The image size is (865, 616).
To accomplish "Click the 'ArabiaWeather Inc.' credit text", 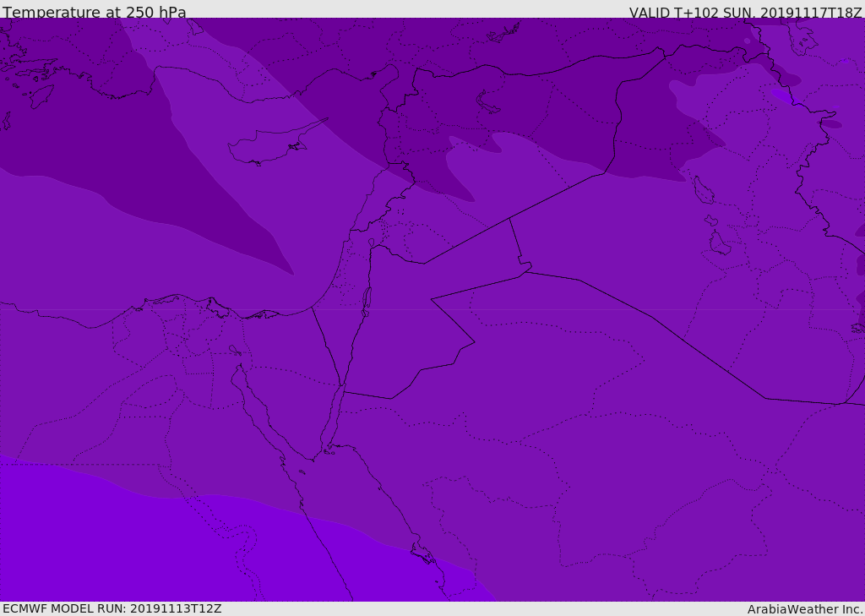I will [x=805, y=609].
